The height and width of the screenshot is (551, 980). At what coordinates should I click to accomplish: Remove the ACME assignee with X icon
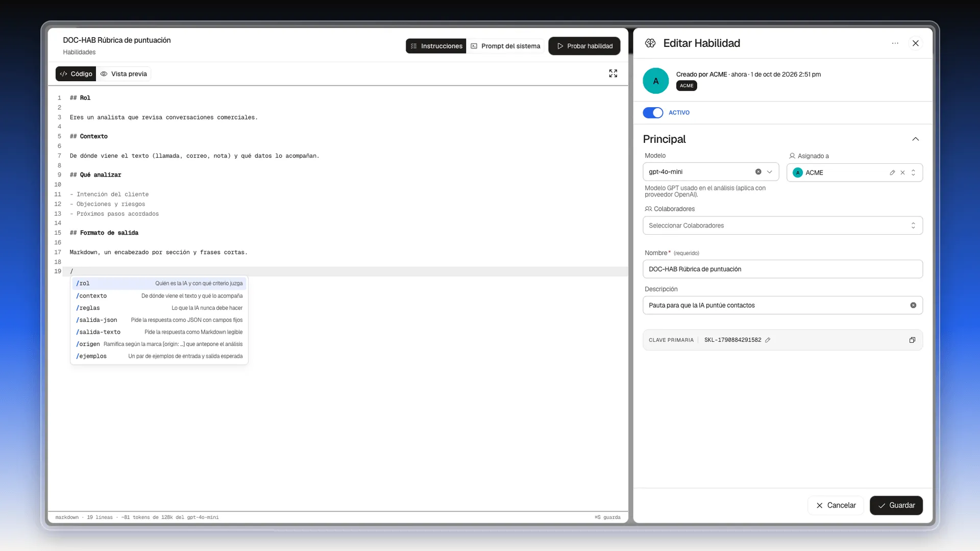click(902, 172)
